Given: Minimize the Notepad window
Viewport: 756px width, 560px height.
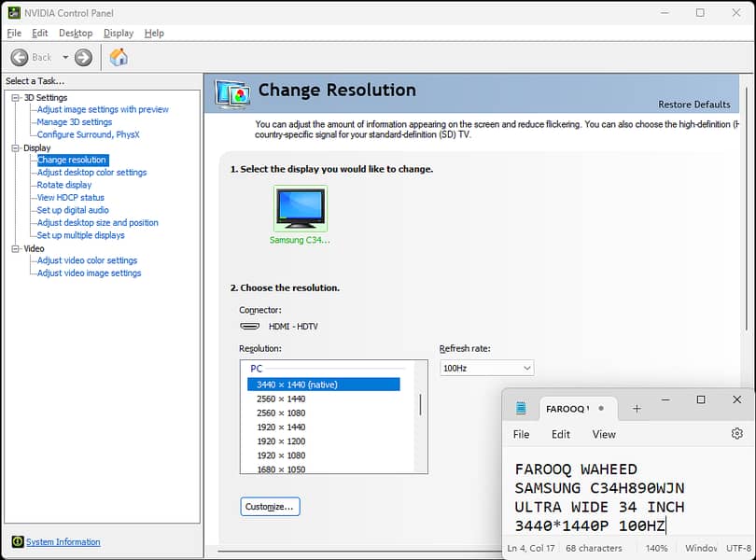Looking at the screenshot, I should pyautogui.click(x=665, y=399).
